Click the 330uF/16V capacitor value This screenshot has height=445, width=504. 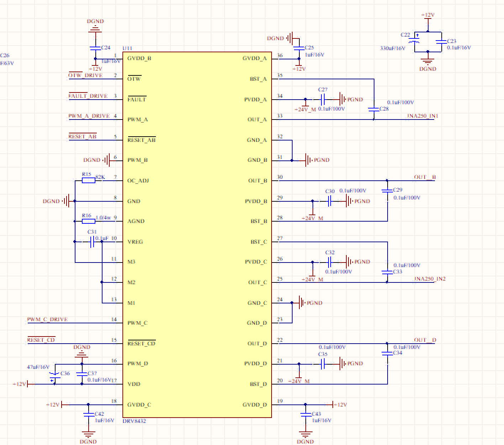(x=393, y=48)
